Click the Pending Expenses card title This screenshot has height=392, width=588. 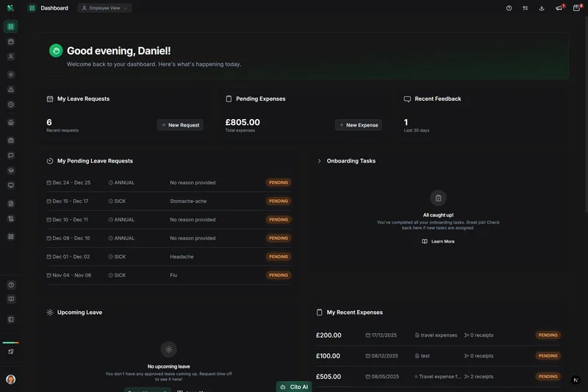[261, 99]
